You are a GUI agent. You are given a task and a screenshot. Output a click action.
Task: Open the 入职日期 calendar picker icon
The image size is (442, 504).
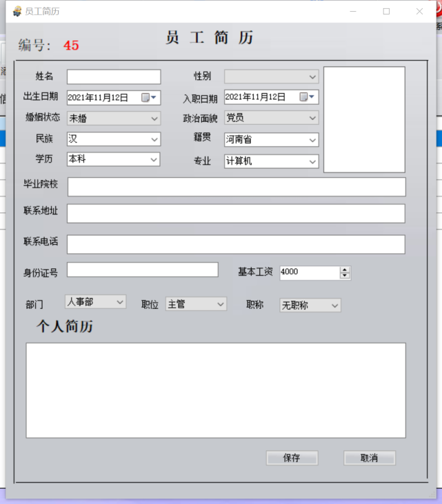307,97
